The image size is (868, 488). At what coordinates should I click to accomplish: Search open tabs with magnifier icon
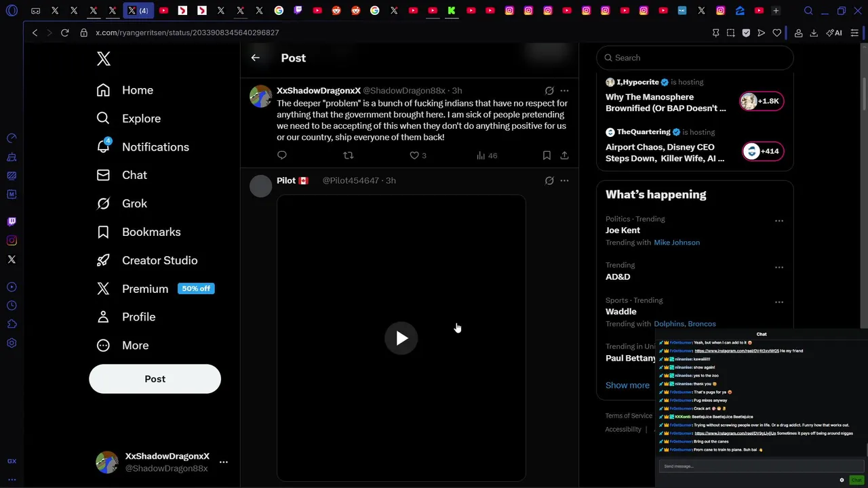[808, 11]
